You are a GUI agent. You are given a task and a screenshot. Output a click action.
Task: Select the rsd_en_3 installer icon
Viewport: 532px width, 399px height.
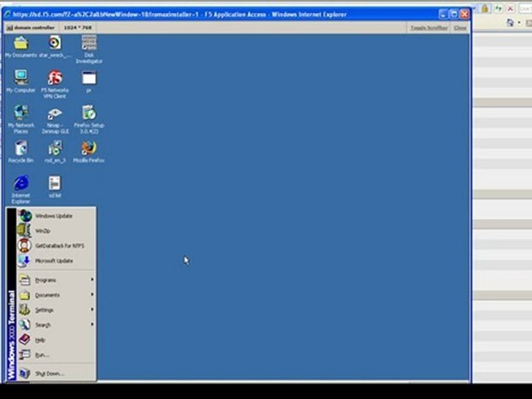[55, 152]
